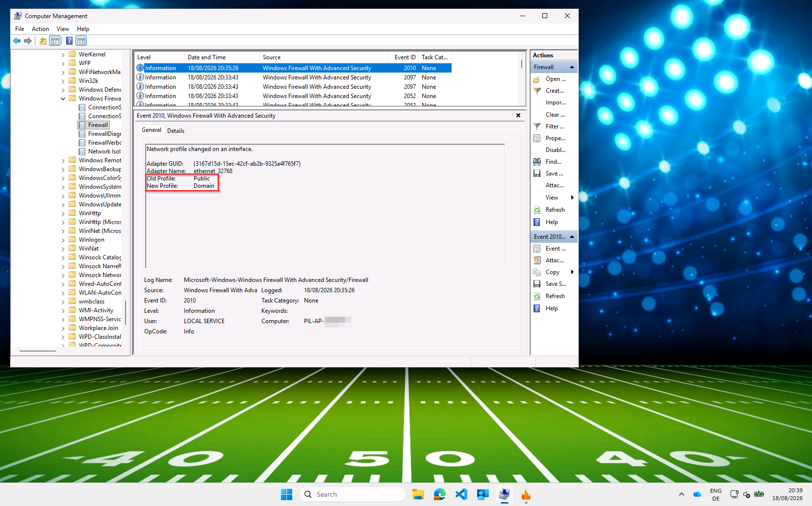Collapse the Windows Firewall tree node

pyautogui.click(x=63, y=99)
